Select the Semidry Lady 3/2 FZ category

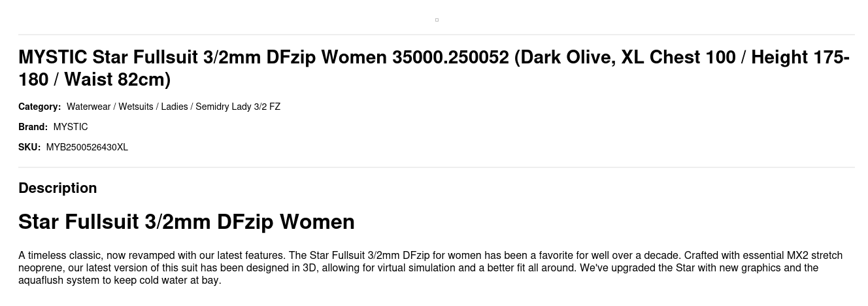click(238, 107)
